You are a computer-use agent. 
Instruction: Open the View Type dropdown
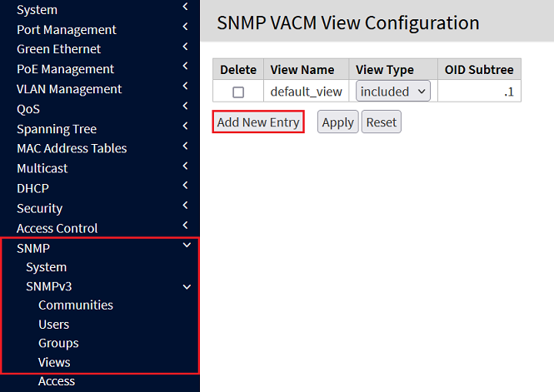tap(393, 92)
